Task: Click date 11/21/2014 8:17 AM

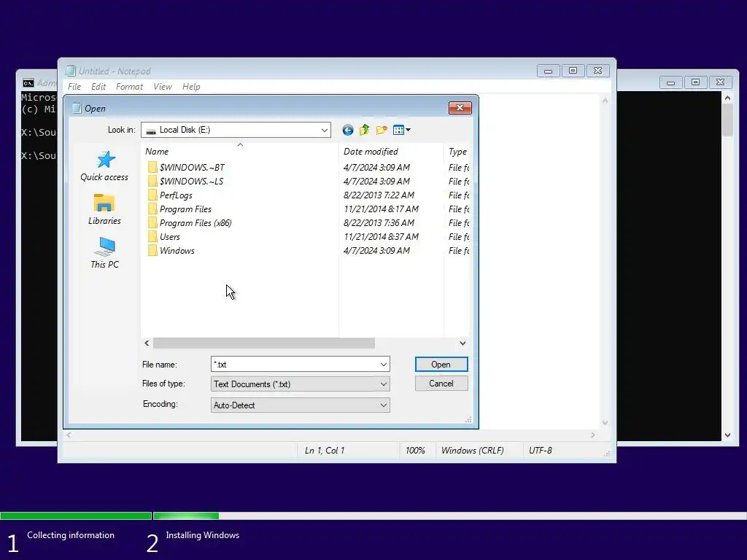Action: (381, 209)
